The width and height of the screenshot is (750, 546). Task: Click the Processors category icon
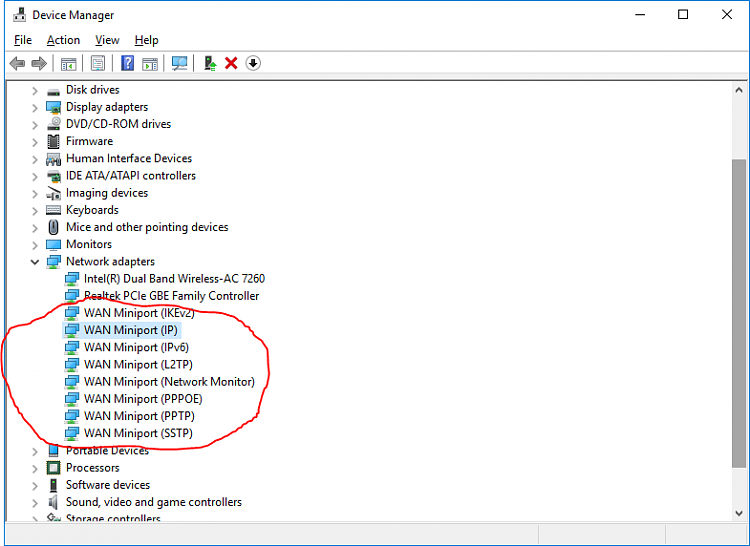(x=54, y=468)
